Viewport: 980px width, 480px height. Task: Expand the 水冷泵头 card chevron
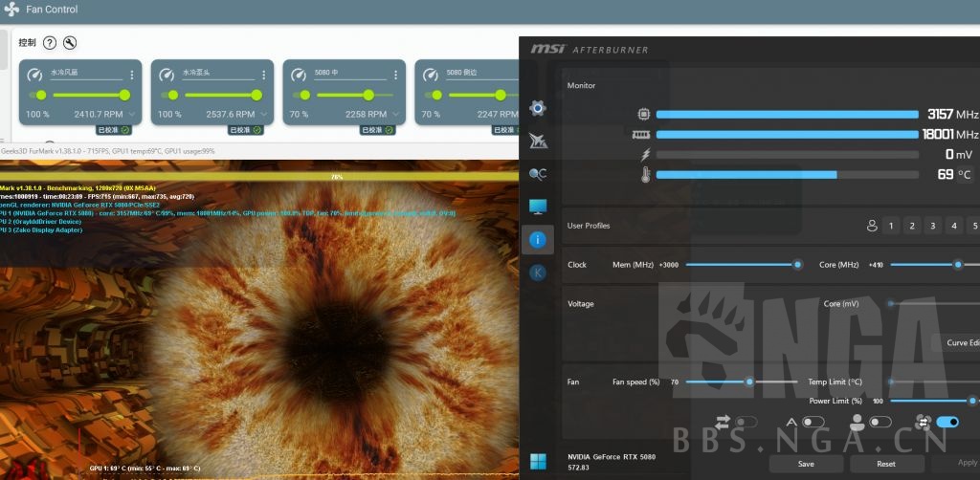(x=264, y=115)
